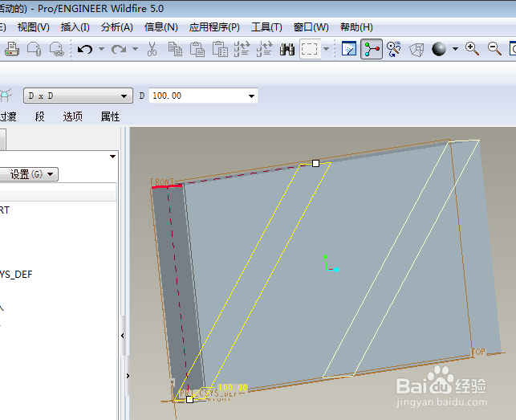Click the Redo arrow icon
Screen dimensions: 516x420
[119, 50]
